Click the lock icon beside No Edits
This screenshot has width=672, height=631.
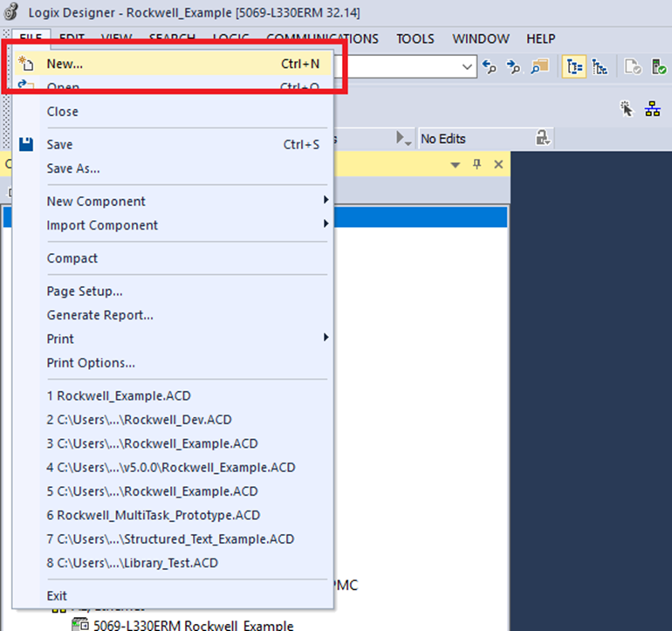click(x=543, y=138)
